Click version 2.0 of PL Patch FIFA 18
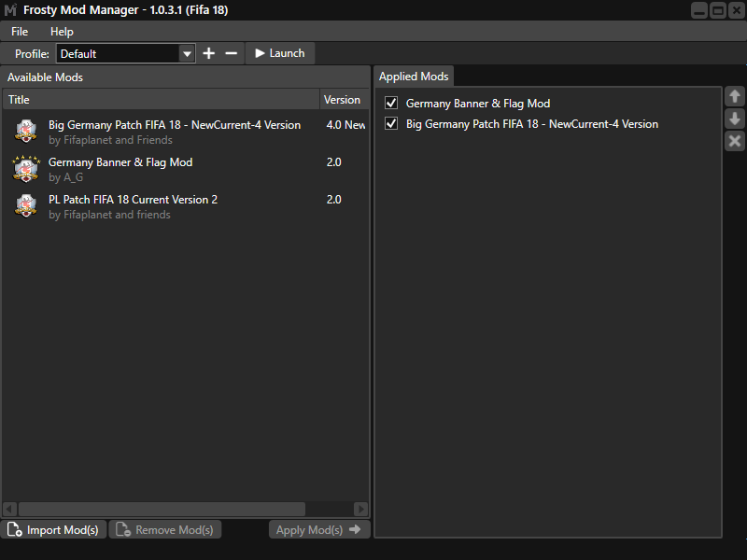This screenshot has height=560, width=747. pos(334,200)
